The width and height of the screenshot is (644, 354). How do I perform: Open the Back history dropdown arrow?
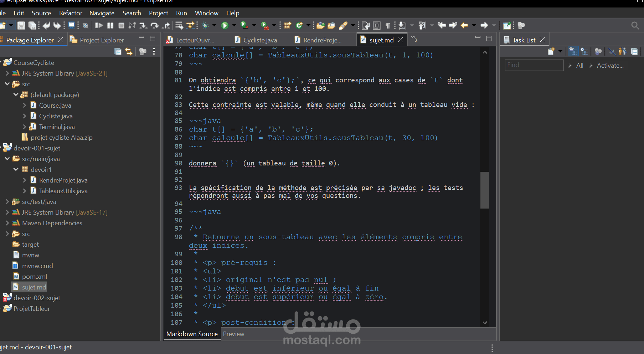(474, 26)
